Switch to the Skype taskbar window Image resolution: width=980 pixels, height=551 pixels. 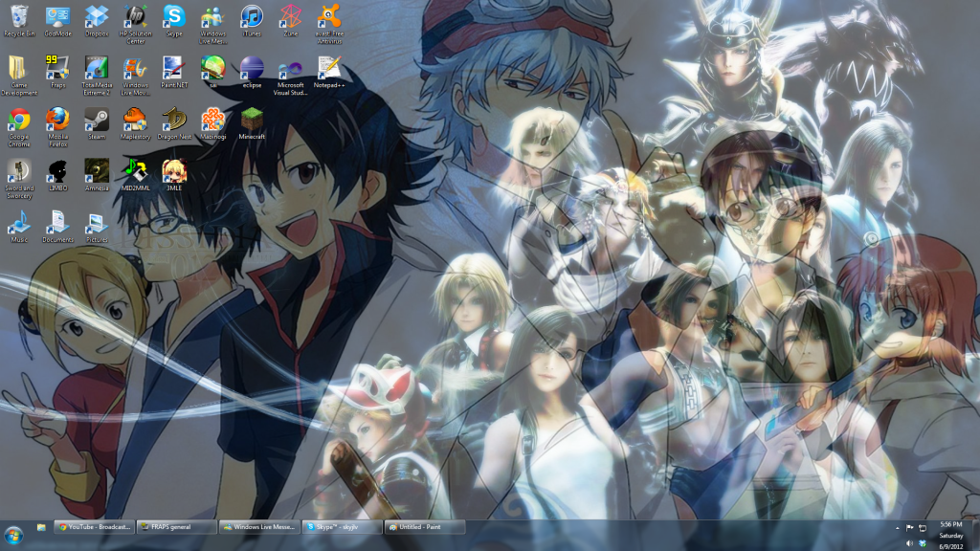click(342, 527)
